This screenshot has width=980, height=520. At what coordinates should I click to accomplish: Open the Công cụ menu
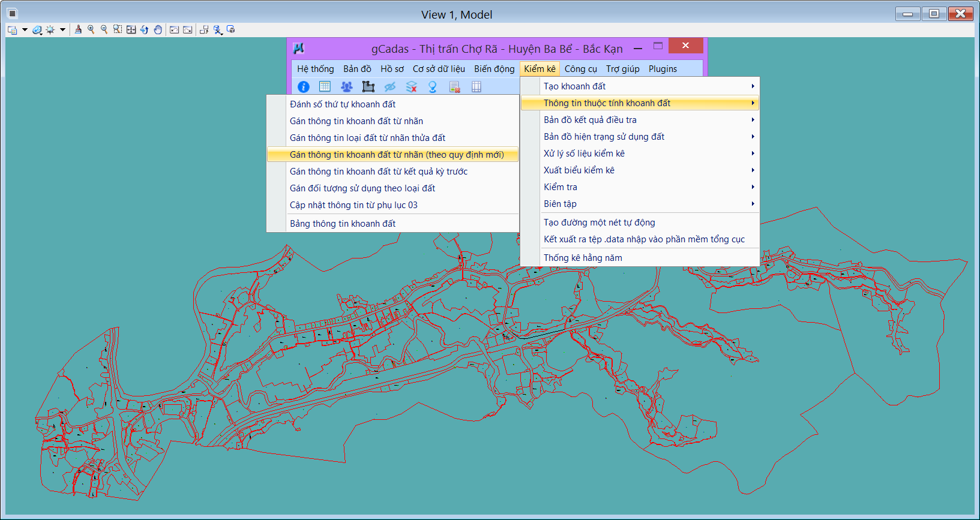coord(580,69)
